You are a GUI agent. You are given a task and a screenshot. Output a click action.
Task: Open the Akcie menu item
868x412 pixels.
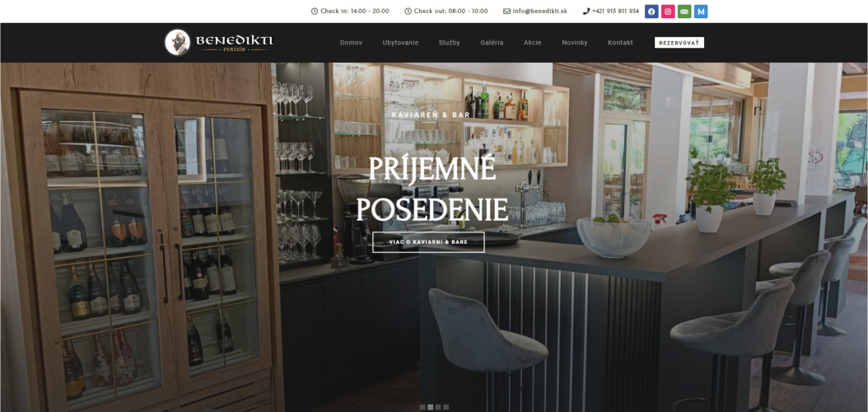[533, 43]
